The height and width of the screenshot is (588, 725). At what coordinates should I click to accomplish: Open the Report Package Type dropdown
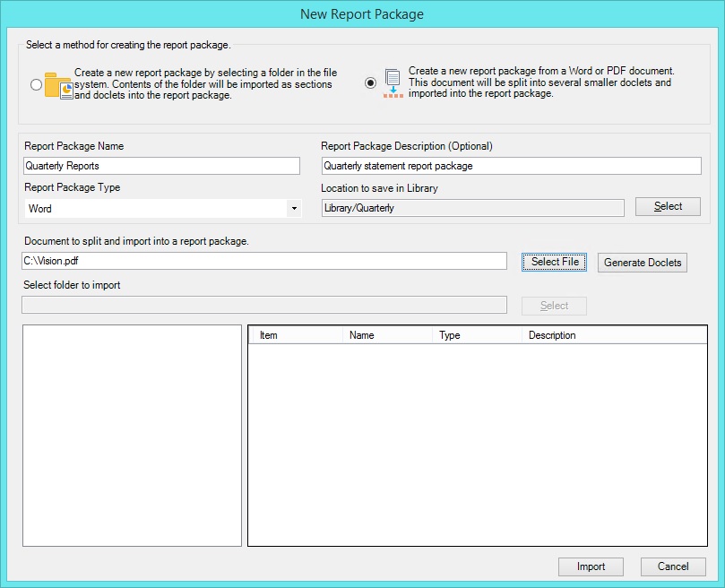pyautogui.click(x=294, y=207)
